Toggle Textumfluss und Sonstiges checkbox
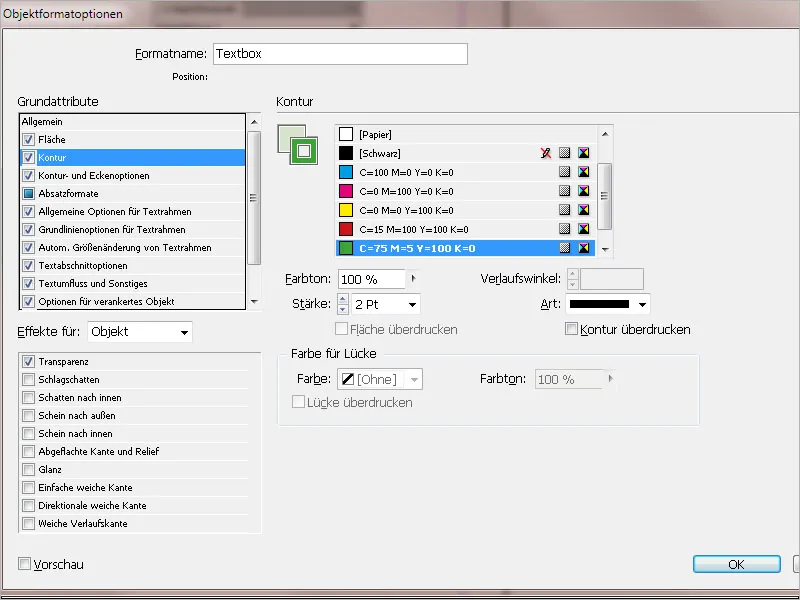This screenshot has width=800, height=600. pyautogui.click(x=29, y=283)
